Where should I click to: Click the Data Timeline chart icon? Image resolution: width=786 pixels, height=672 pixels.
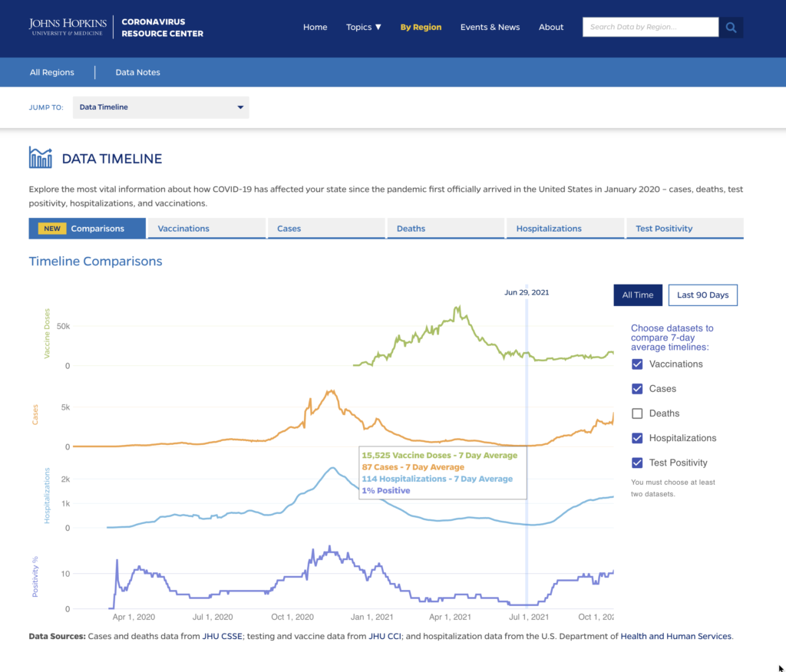(x=40, y=158)
